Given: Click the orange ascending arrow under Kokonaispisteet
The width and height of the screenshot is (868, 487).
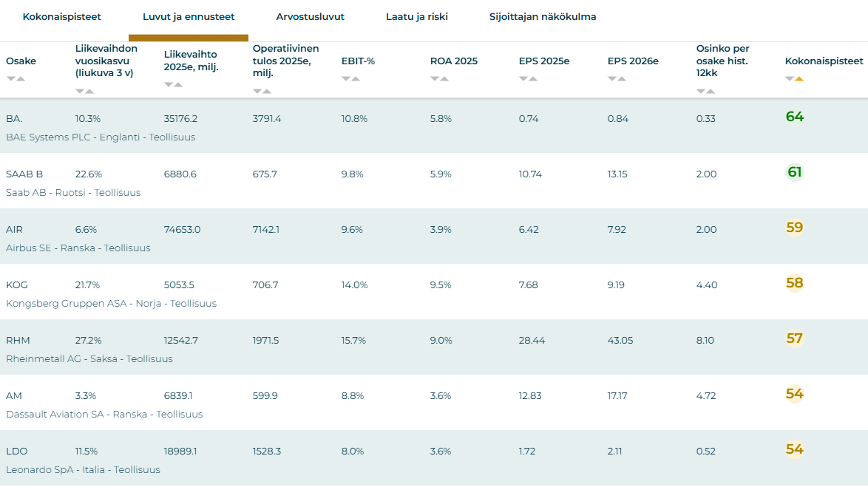Looking at the screenshot, I should click(799, 79).
